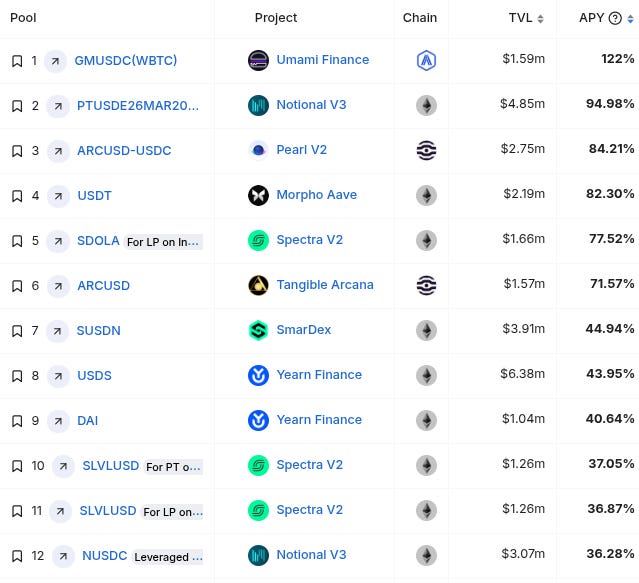Click the Morpho Aave project logo
Image resolution: width=639 pixels, height=583 pixels.
point(258,195)
